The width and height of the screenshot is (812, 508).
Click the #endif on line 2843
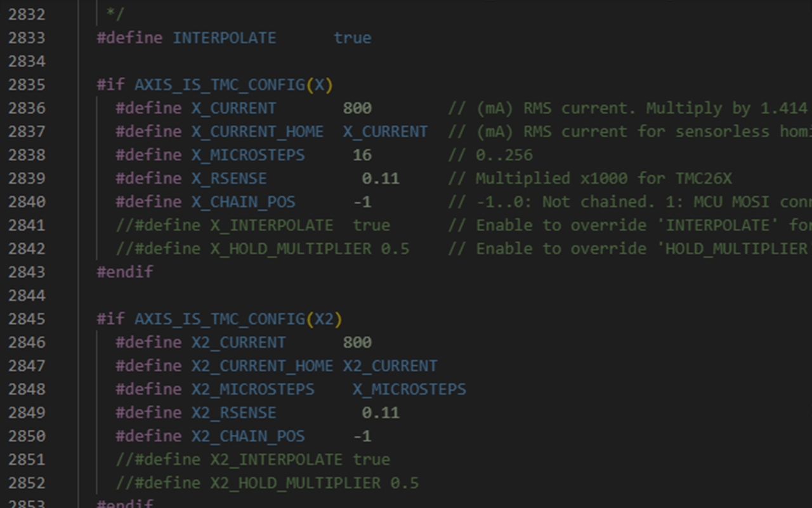[x=125, y=272]
